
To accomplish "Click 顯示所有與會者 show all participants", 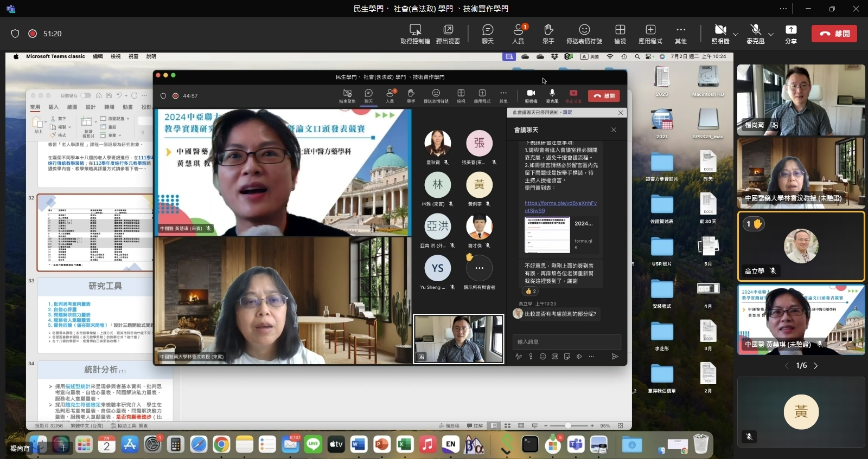I will pos(479,273).
